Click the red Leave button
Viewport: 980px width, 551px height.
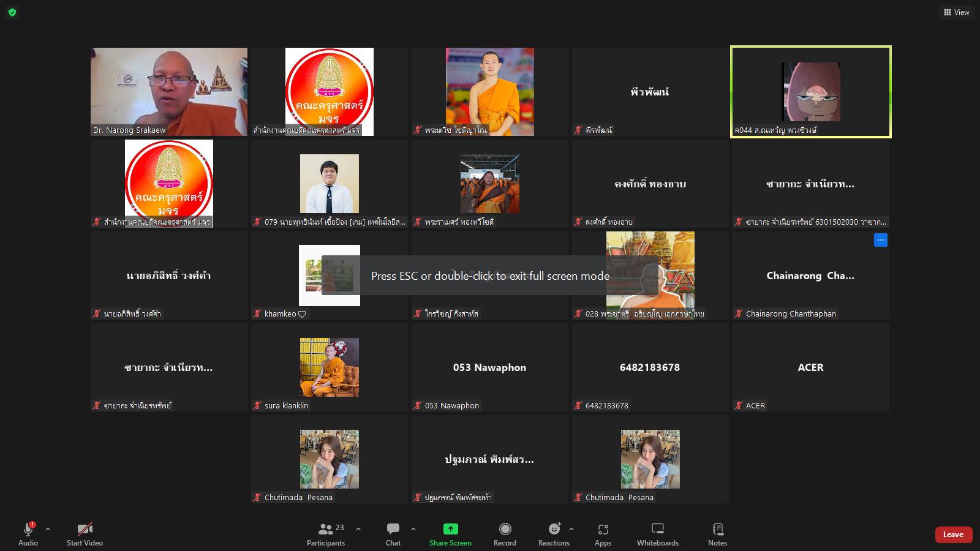tap(953, 534)
